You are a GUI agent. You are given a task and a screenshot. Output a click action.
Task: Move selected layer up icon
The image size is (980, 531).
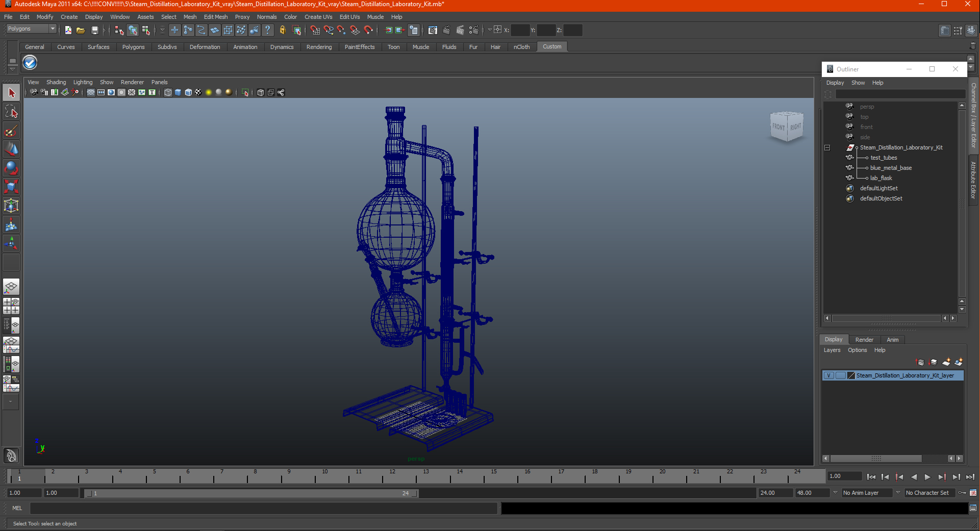coord(920,362)
